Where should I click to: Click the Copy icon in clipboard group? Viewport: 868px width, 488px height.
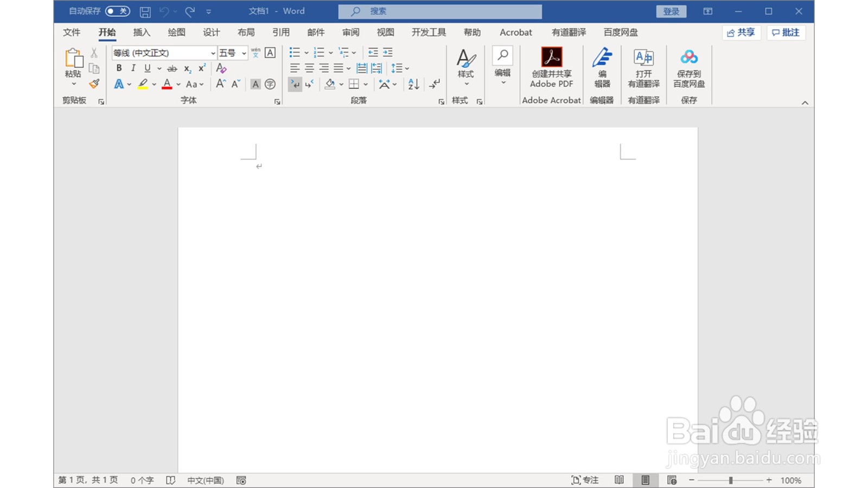(x=94, y=68)
